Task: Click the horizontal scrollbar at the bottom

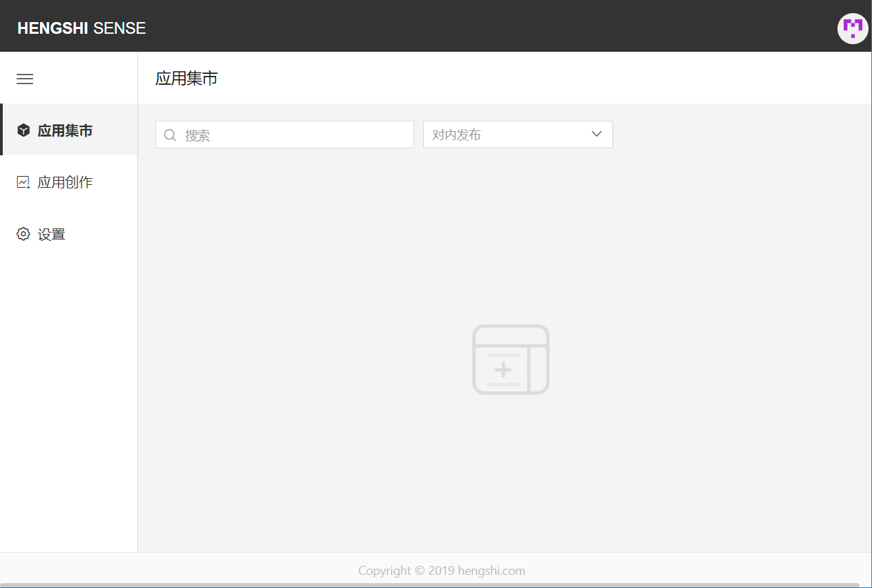Action: click(429, 585)
